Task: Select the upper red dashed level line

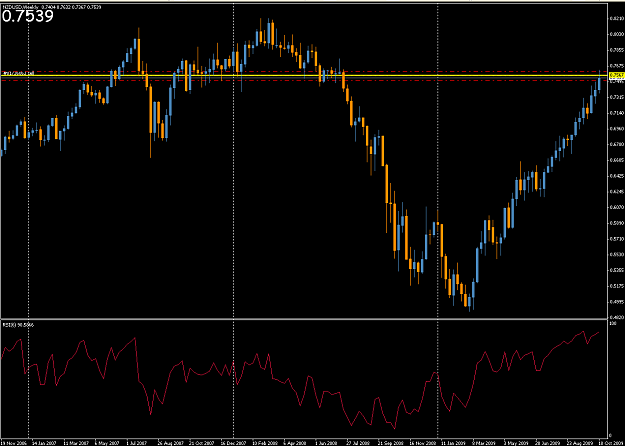Action: [303, 71]
